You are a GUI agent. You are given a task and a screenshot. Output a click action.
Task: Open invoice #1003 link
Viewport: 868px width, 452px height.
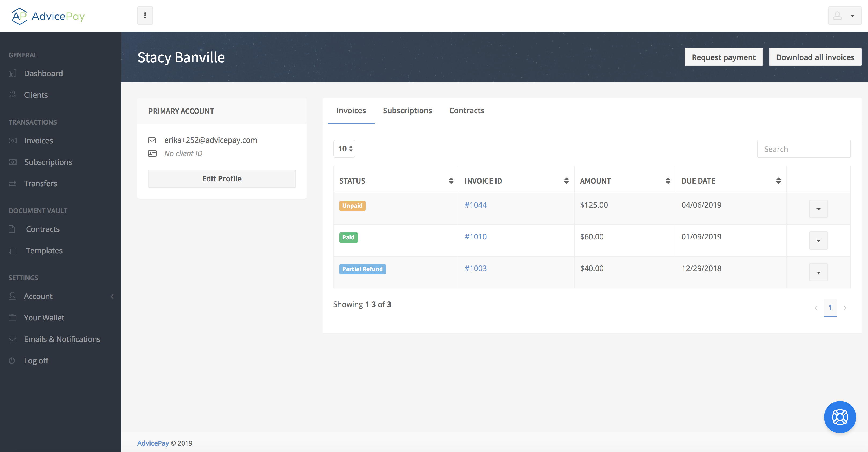(x=475, y=268)
